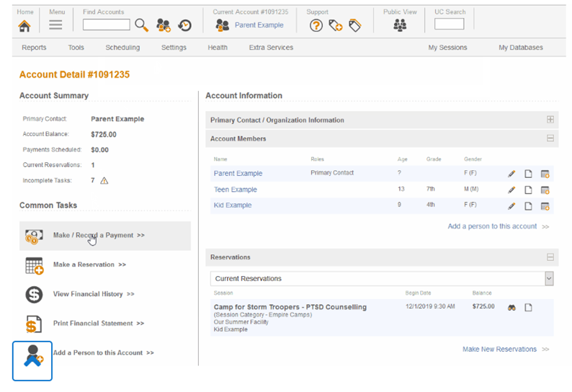Expand Primary Contact / Organization Information section
The image size is (572, 392).
pos(550,120)
